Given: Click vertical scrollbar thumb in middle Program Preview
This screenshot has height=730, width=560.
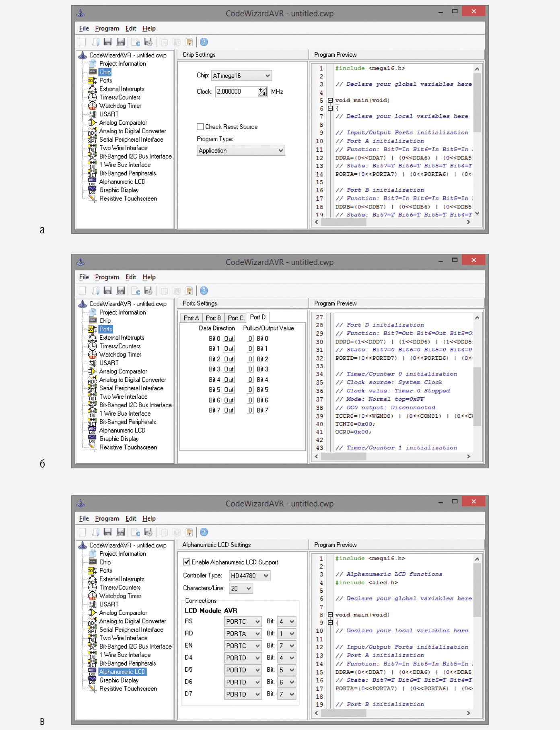Looking at the screenshot, I should (x=477, y=396).
